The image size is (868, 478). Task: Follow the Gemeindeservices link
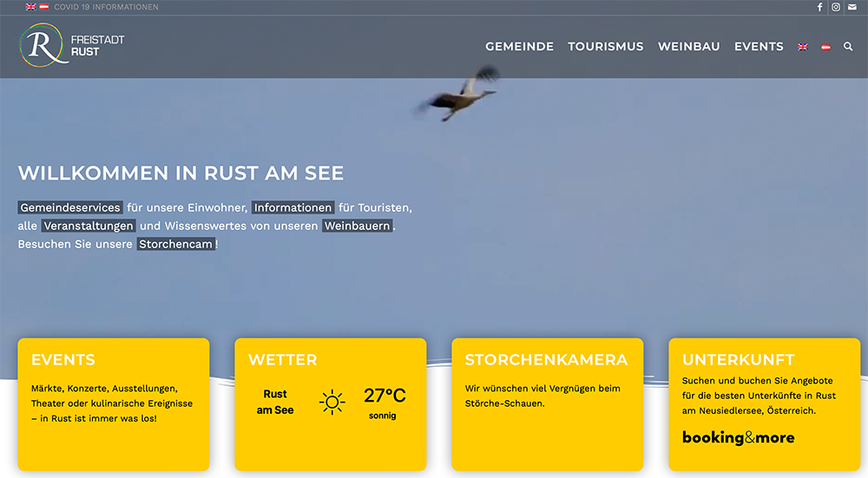coord(70,207)
